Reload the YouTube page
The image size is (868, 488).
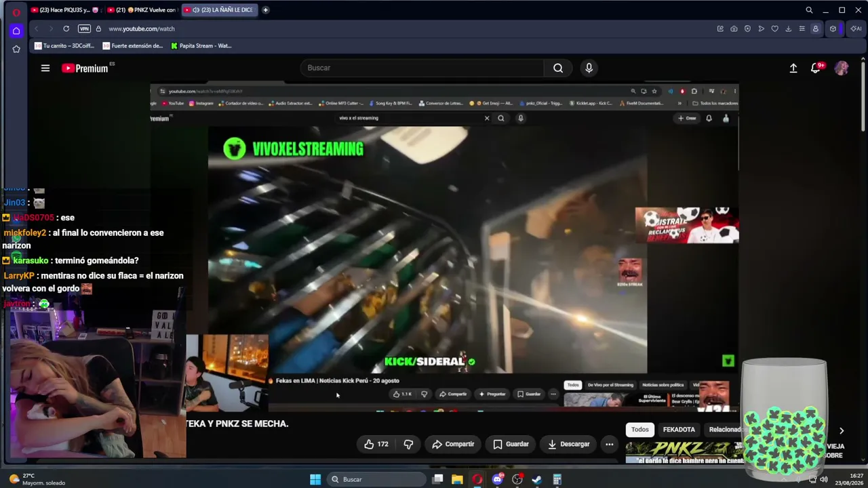point(66,28)
